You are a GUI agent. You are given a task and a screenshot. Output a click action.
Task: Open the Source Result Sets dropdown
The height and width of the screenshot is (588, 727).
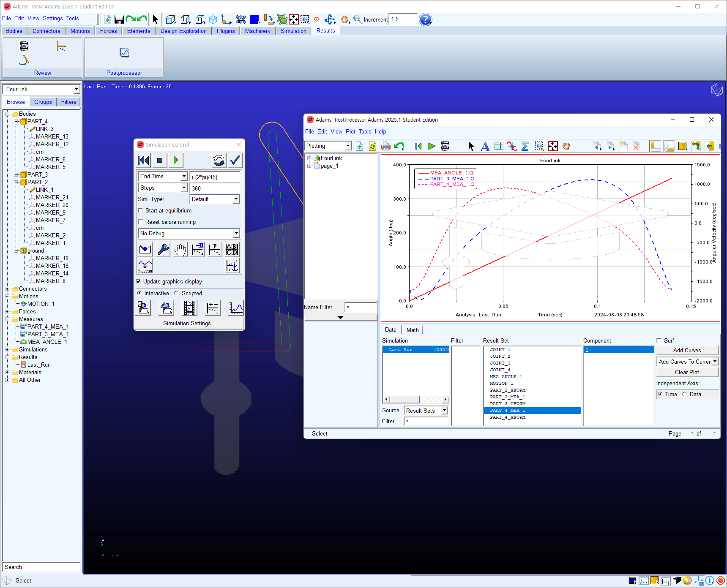444,411
